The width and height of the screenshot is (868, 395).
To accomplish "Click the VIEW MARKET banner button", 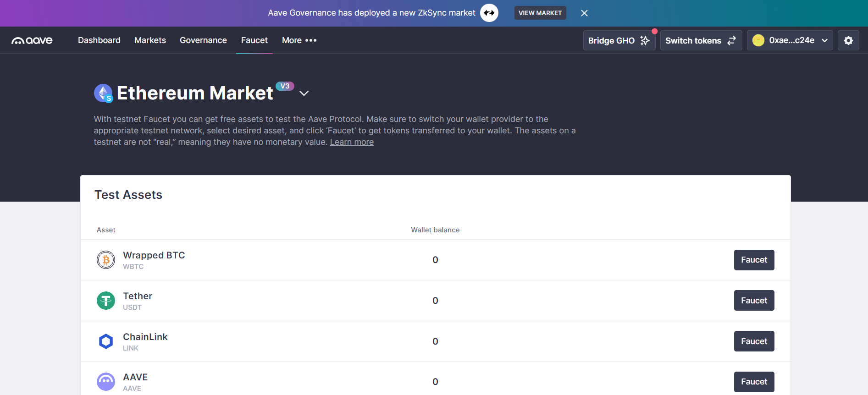I will coord(540,13).
